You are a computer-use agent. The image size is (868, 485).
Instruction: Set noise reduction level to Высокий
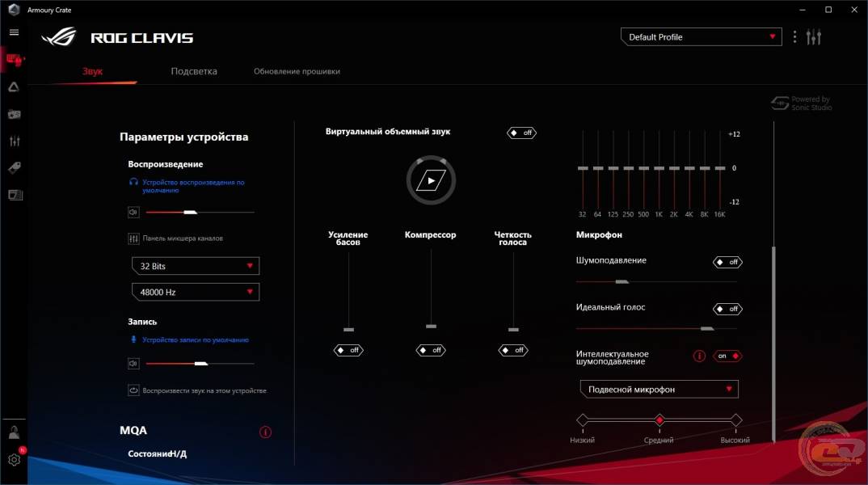pyautogui.click(x=735, y=420)
